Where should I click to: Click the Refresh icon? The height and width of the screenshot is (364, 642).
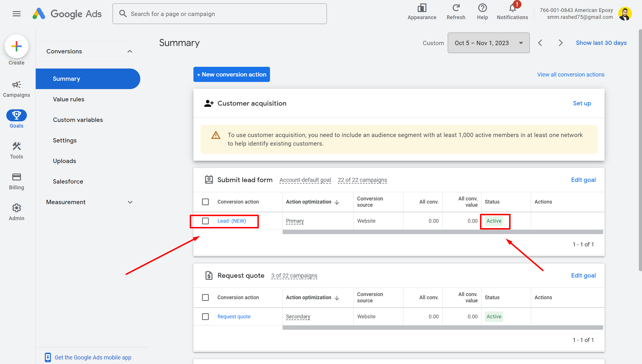point(456,8)
